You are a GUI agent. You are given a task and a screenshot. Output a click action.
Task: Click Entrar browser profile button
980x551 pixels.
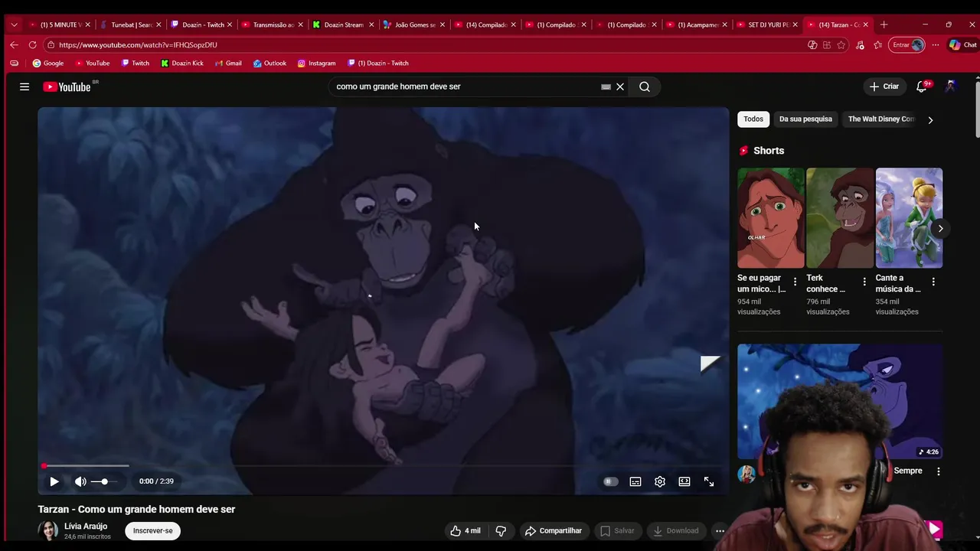(x=908, y=45)
